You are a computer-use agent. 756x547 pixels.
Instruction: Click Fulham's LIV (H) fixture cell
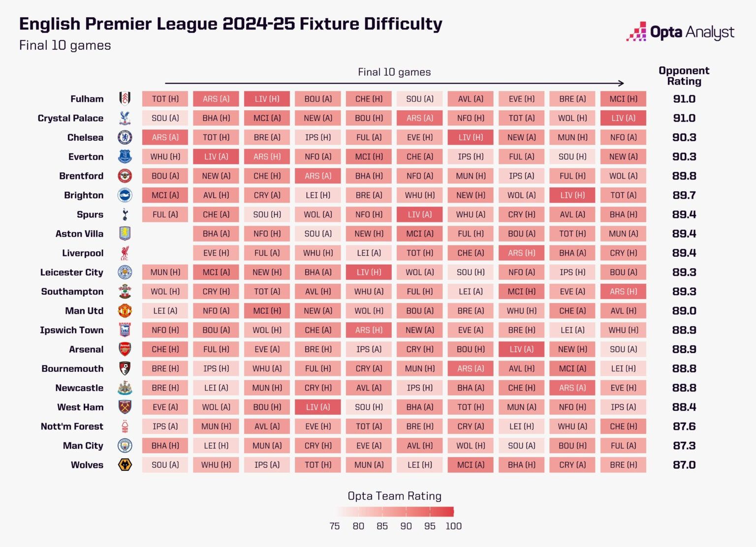coord(267,99)
